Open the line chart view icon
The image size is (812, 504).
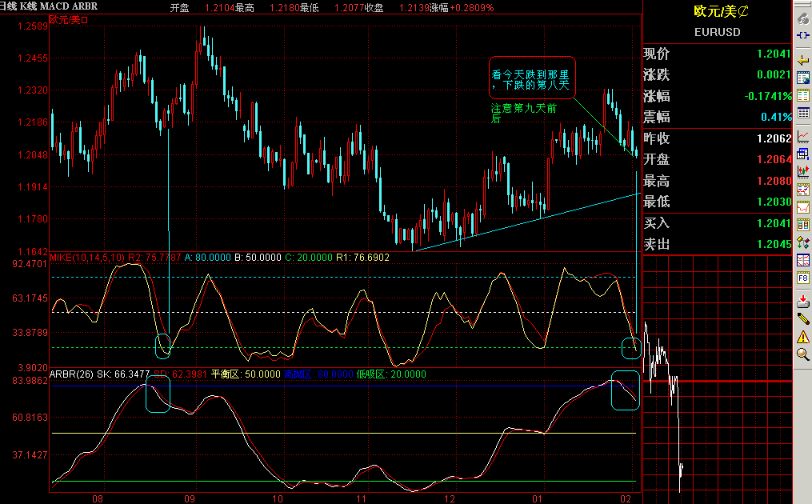click(802, 138)
